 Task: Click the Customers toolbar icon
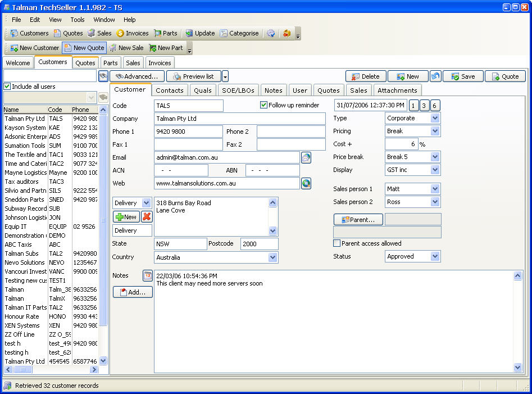coord(29,33)
